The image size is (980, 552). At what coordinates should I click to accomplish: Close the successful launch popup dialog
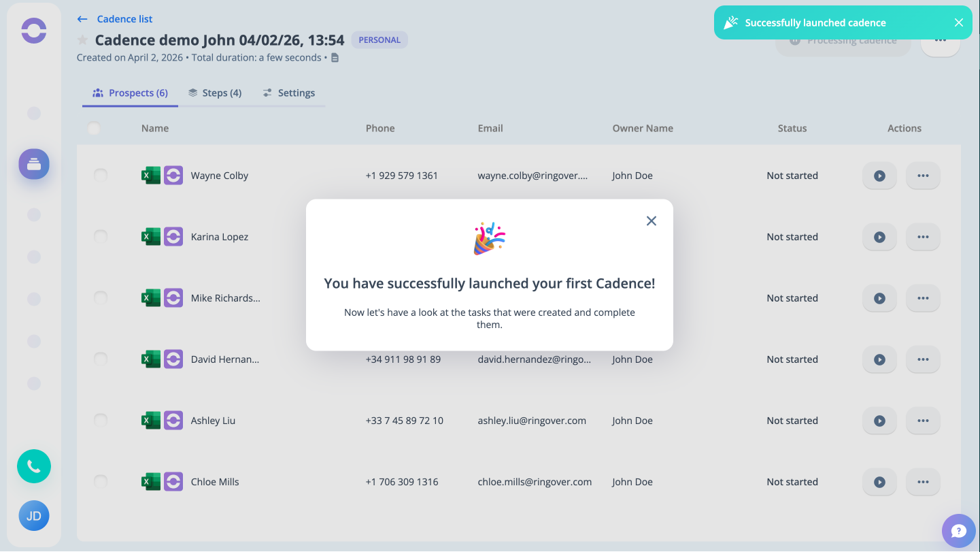(651, 221)
